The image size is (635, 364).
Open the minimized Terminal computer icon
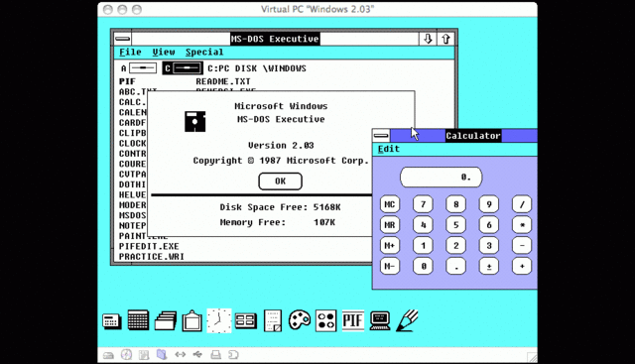pyautogui.click(x=380, y=320)
